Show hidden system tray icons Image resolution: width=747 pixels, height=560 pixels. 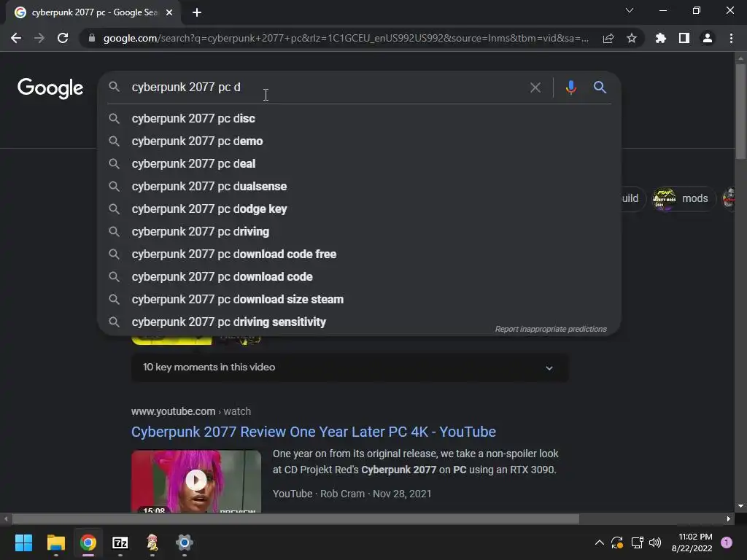click(600, 542)
